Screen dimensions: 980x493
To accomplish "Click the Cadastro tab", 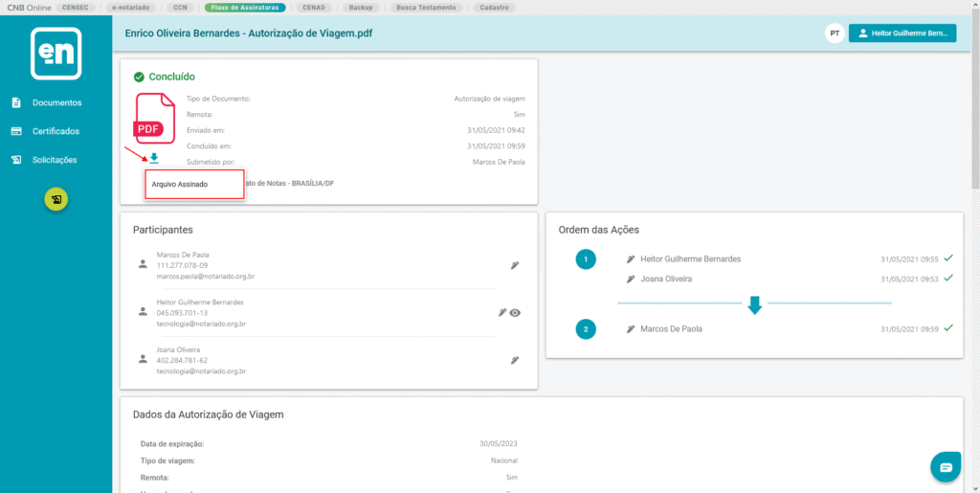I will (494, 7).
